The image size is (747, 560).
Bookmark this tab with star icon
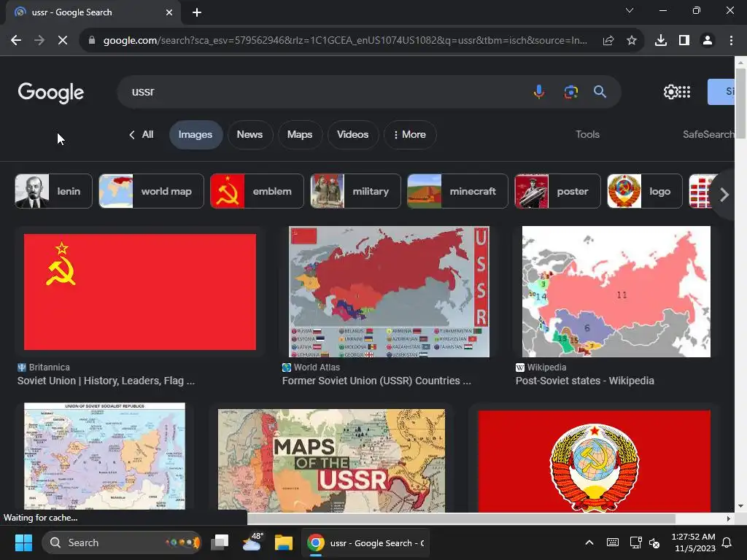[x=632, y=41]
